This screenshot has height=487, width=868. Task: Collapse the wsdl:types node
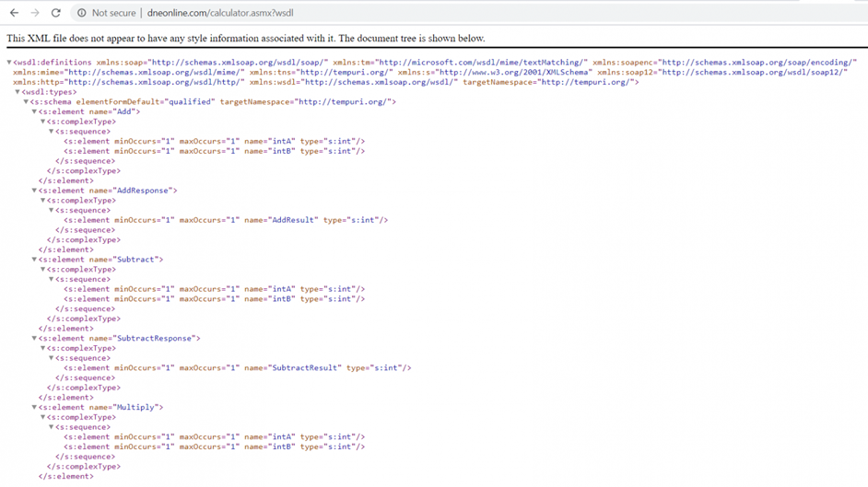pos(18,92)
